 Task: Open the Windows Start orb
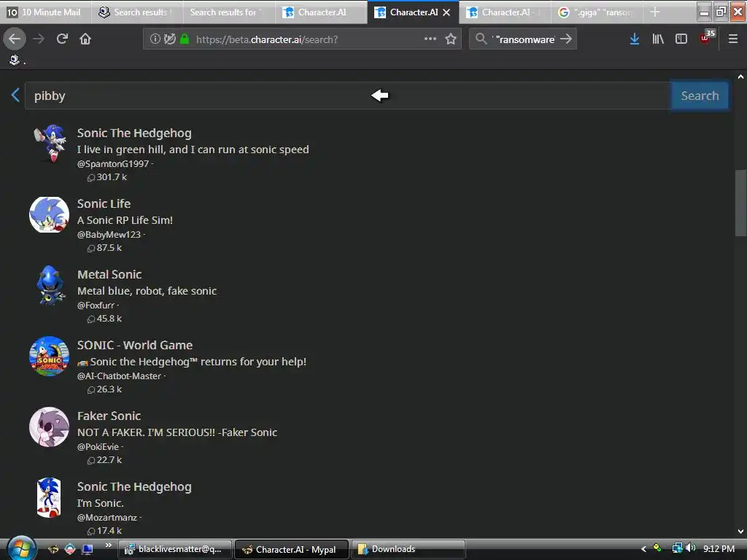click(22, 548)
